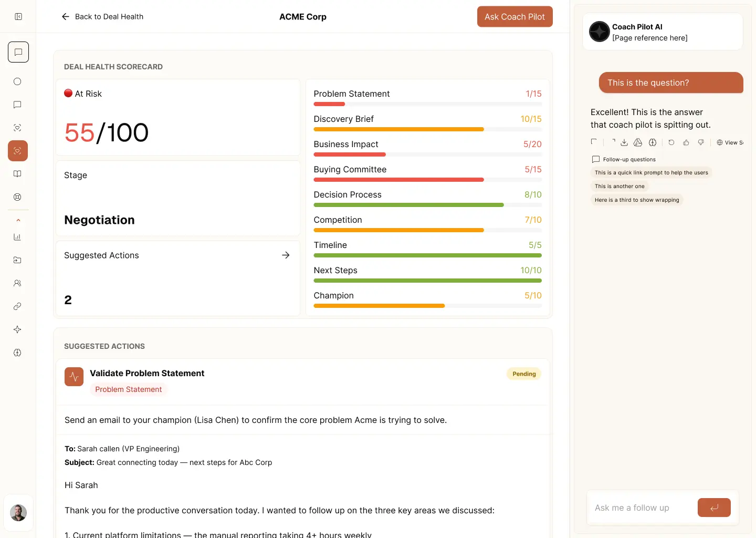The width and height of the screenshot is (756, 538).
Task: Download the Coach Pilot answer
Action: pos(624,142)
